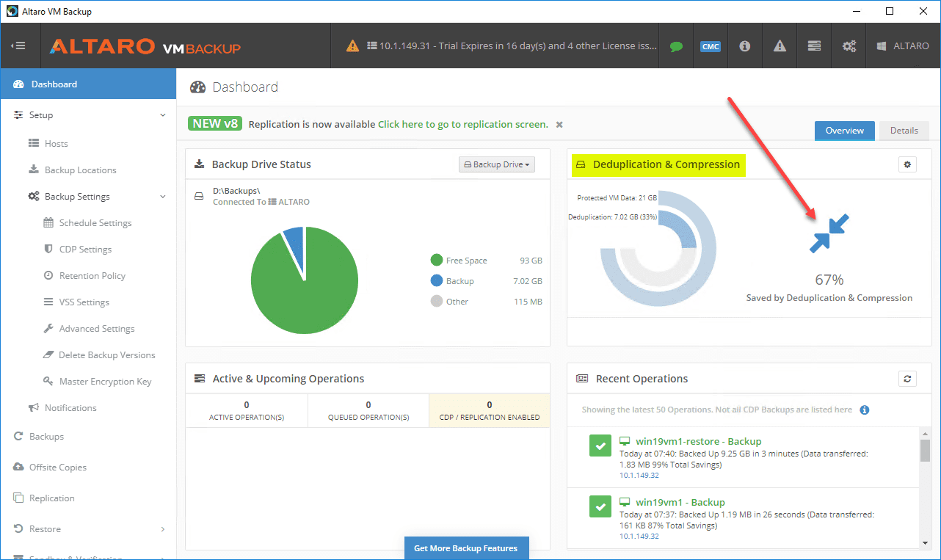Click the success checkmark for win19vm1 backup

tap(600, 506)
